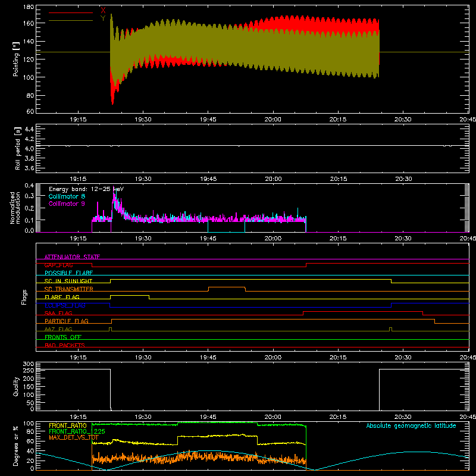Click the 3.6 tick on Roll period axis
Image resolution: width=476 pixels, height=476 pixels.
click(x=29, y=168)
